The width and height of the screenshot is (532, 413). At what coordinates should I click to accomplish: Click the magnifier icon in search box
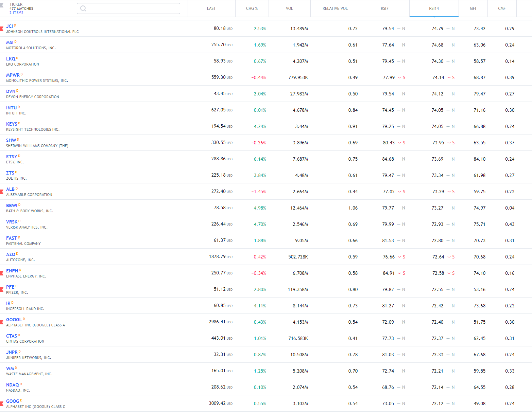(x=83, y=8)
